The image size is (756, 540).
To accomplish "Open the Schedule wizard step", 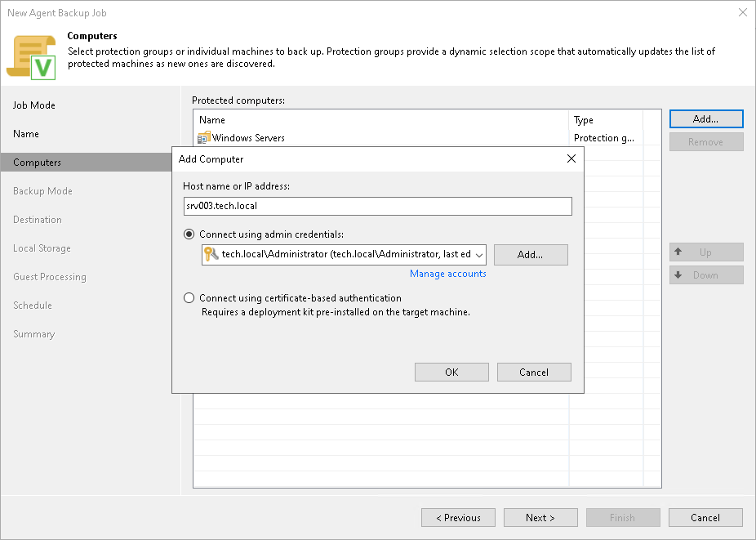I will pos(33,306).
